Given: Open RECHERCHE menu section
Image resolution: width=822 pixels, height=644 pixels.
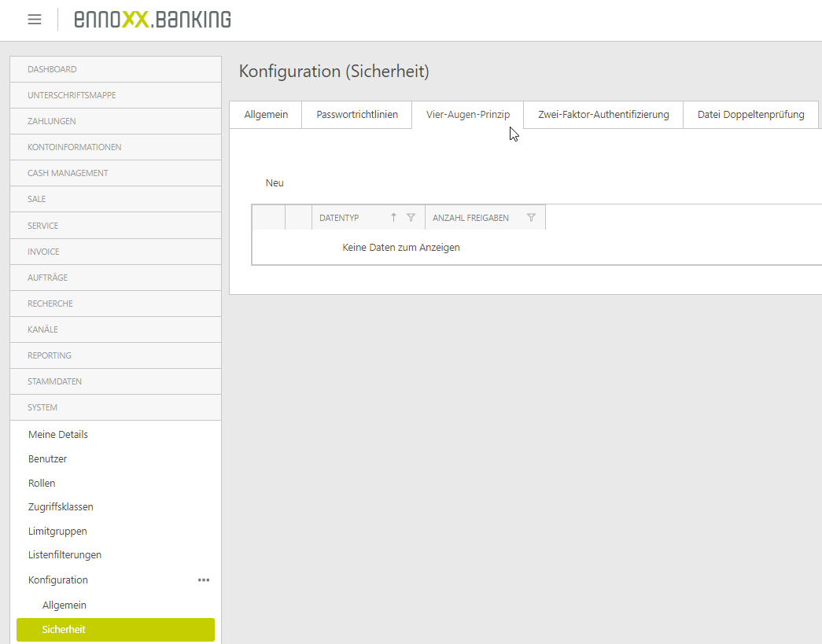Looking at the screenshot, I should pos(116,304).
